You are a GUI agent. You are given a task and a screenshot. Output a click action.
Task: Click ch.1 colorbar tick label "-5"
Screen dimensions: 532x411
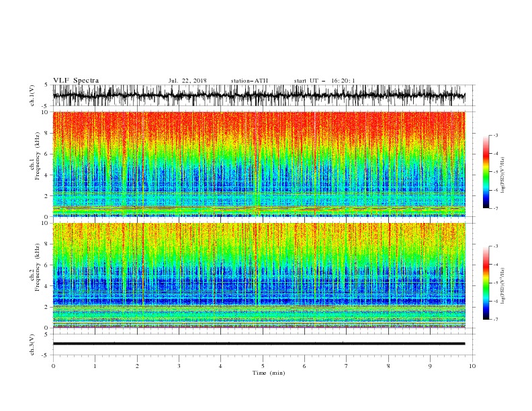point(495,172)
